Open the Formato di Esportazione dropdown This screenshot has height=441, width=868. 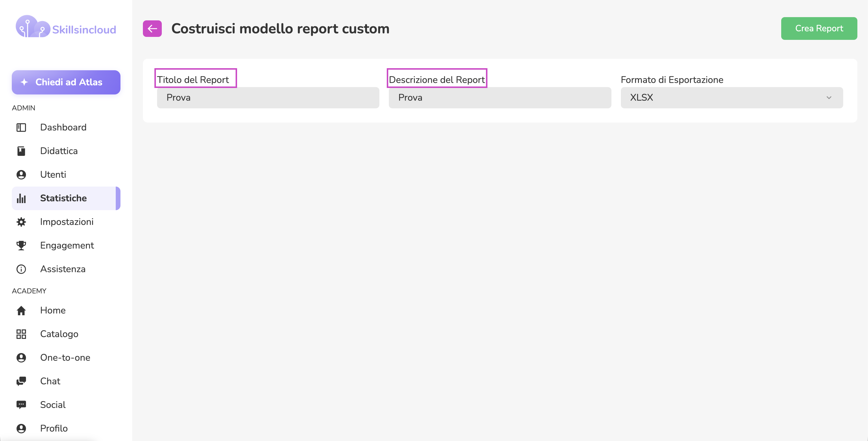(x=732, y=98)
